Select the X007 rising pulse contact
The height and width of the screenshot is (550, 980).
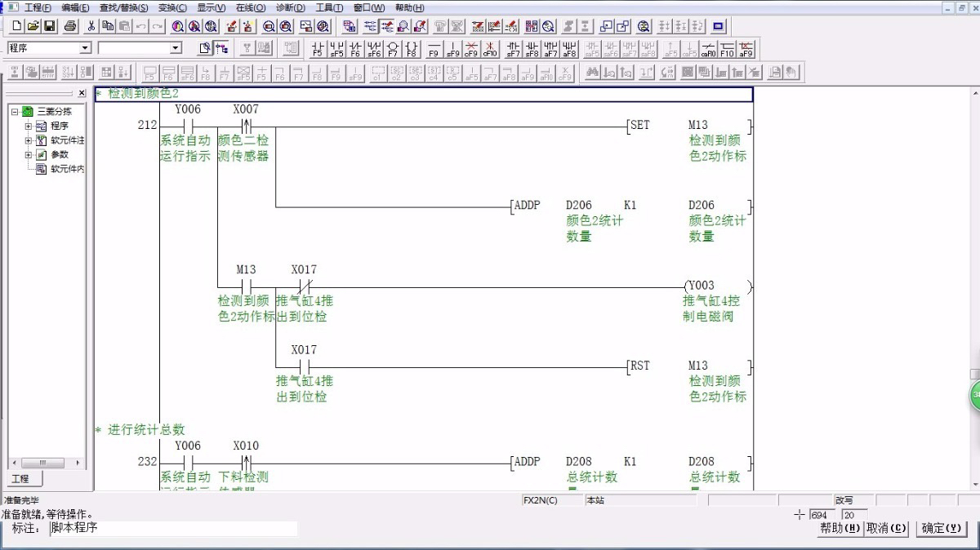coord(246,126)
